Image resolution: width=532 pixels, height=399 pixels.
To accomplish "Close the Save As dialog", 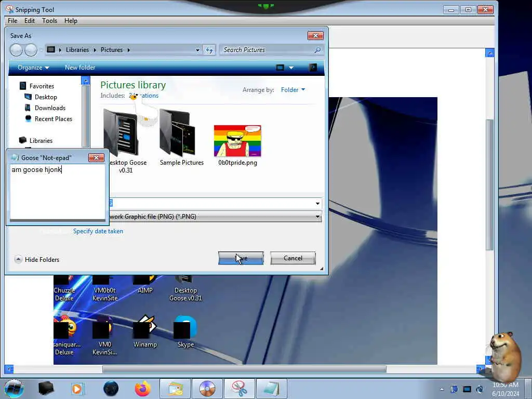I will pos(315,36).
